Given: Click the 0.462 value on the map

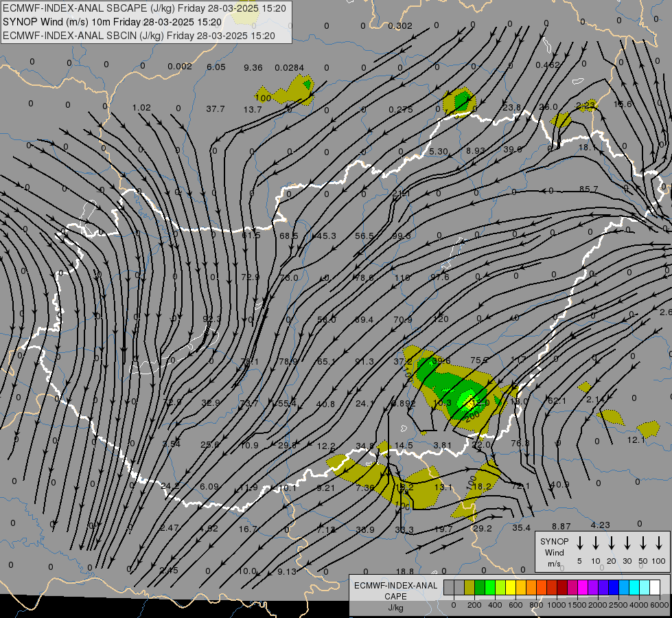Looking at the screenshot, I should click(548, 65).
